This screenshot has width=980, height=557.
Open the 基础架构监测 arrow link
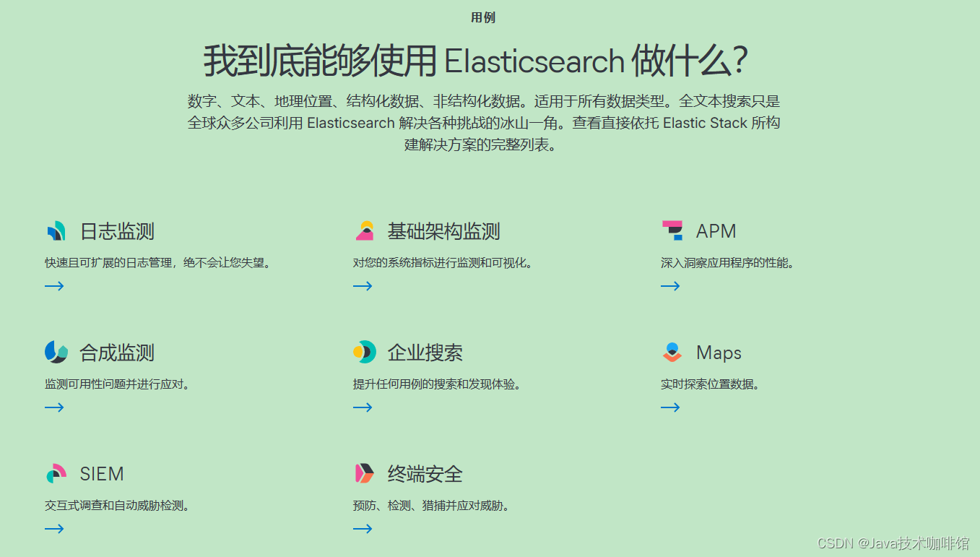[363, 285]
